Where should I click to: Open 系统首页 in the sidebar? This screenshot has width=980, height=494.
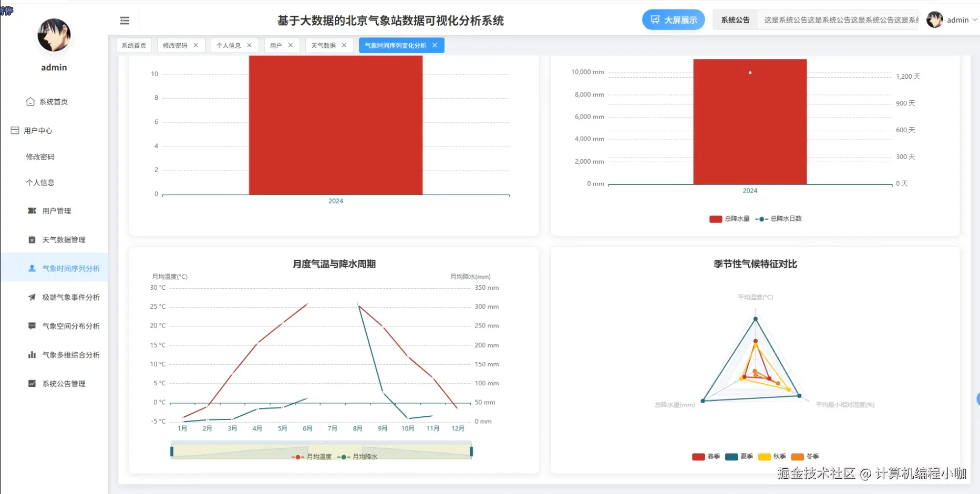(x=54, y=102)
